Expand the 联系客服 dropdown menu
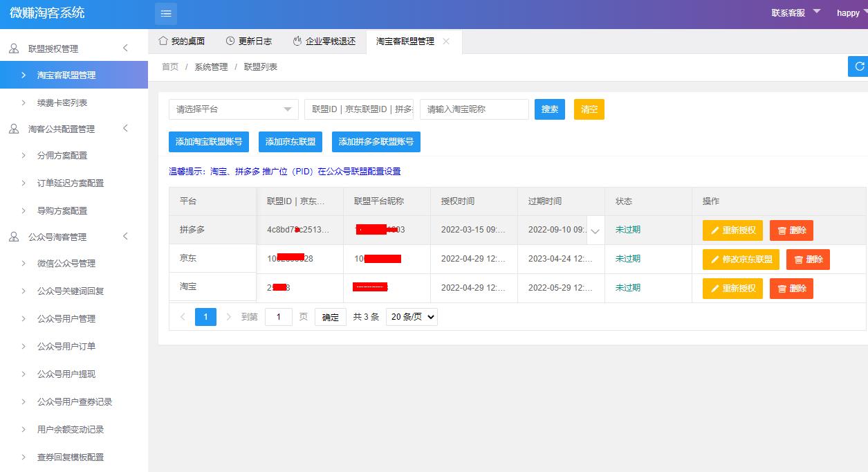Image resolution: width=868 pixels, height=472 pixels. tap(795, 12)
